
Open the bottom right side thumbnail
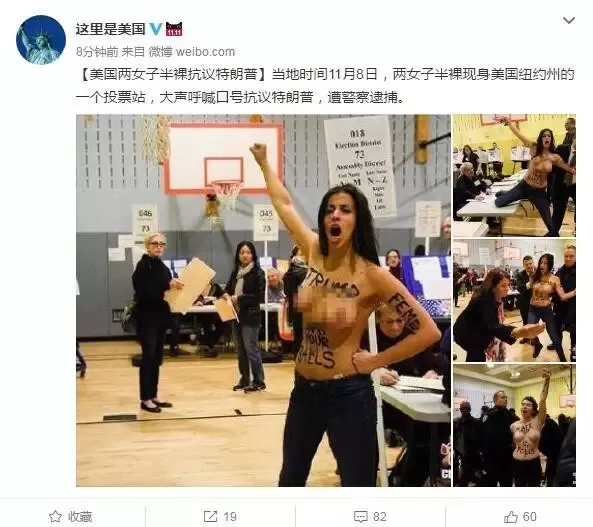pyautogui.click(x=514, y=426)
